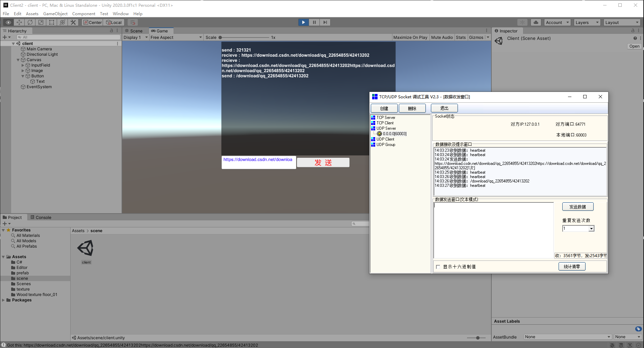Click the Unity scene asset thumbnail named client
Screen dimensions: 644x348
(86, 248)
